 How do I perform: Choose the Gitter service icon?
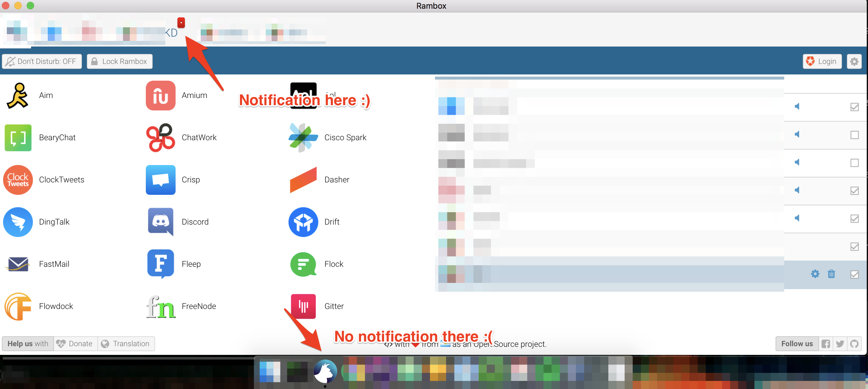(303, 306)
